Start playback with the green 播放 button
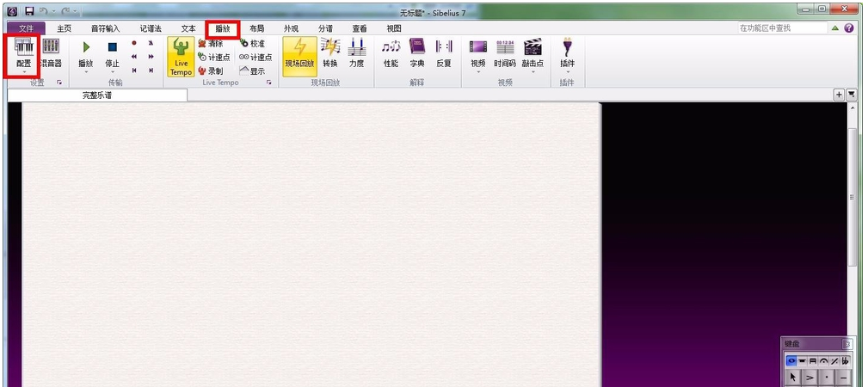The width and height of the screenshot is (868, 387). 86,53
